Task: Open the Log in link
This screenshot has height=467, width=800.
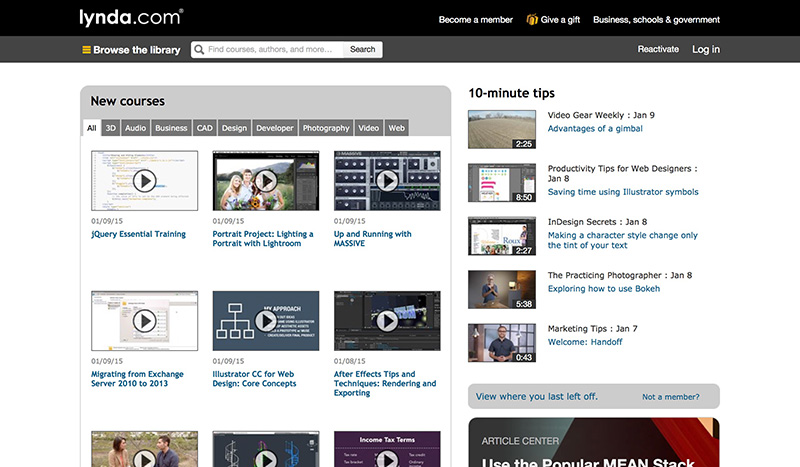Action: coord(706,50)
